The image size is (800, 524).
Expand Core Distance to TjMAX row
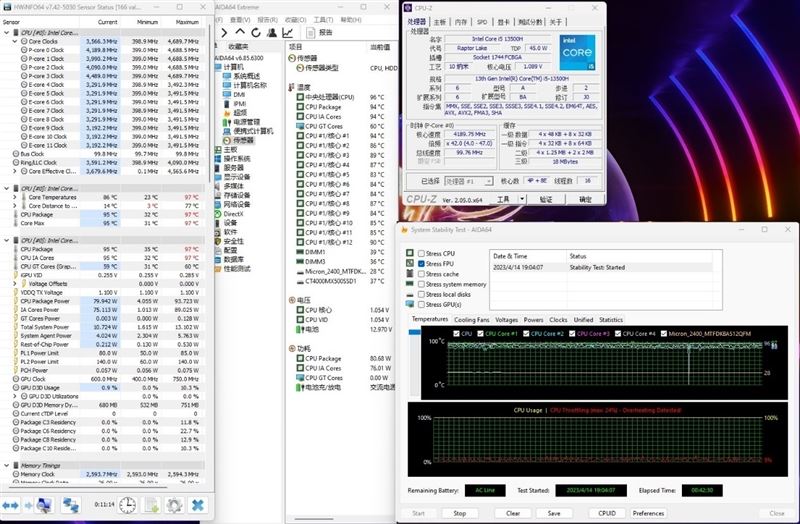point(15,206)
